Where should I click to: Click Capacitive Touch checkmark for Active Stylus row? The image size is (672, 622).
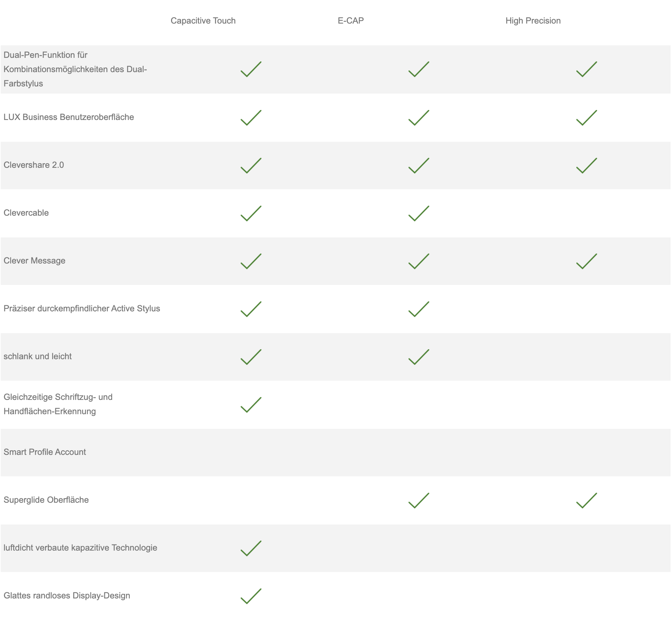tap(251, 309)
